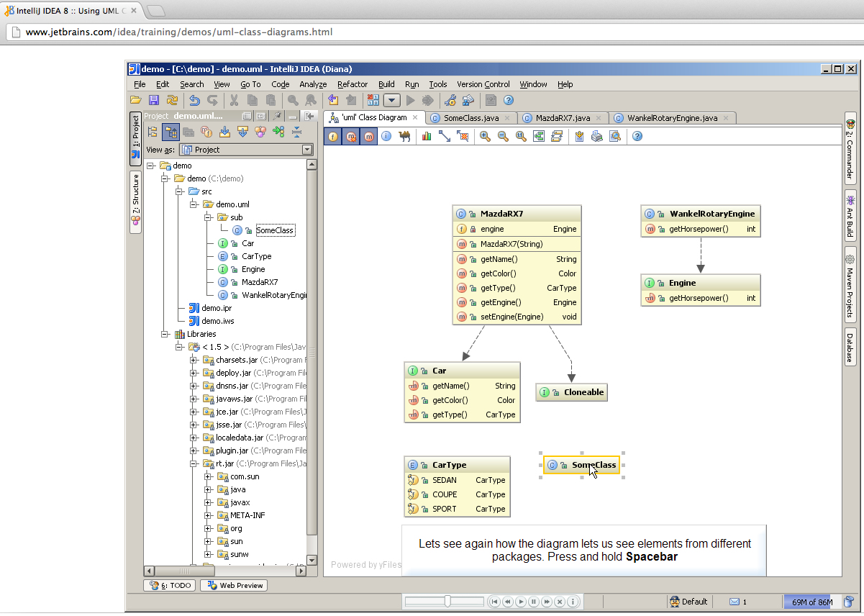Collapse the rt.jar node
This screenshot has width=864, height=616.
[194, 463]
